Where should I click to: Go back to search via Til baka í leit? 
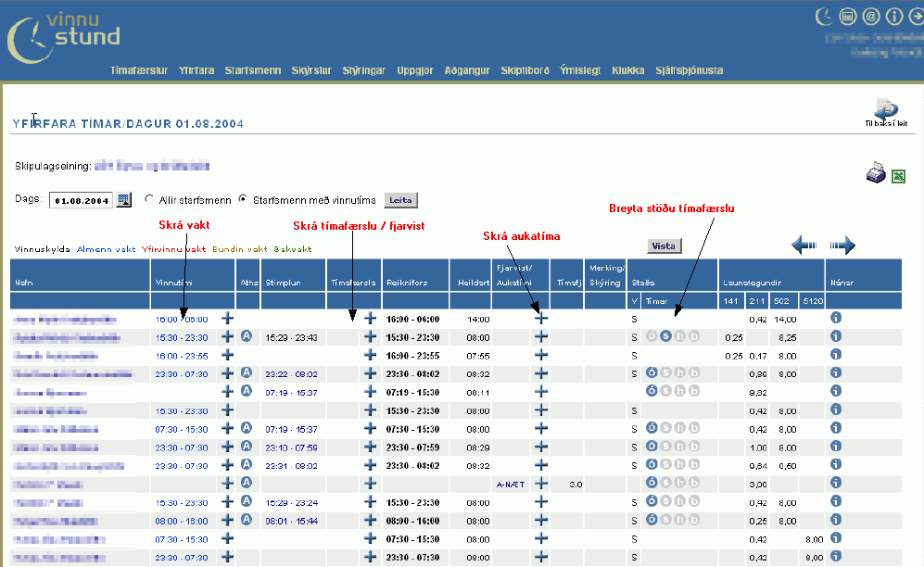click(x=886, y=113)
